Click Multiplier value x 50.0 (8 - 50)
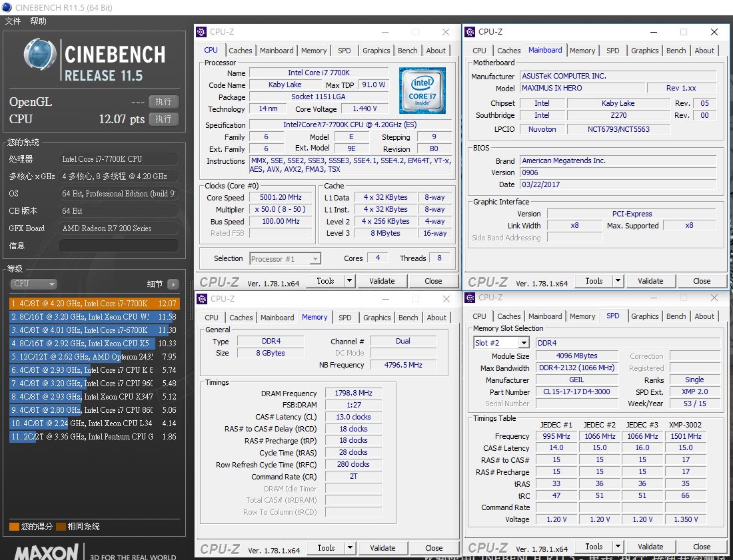 click(281, 209)
